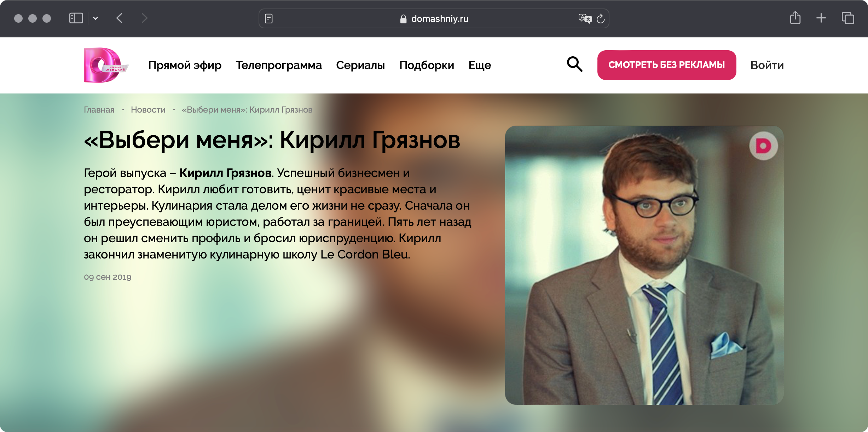Show the tab overview
The width and height of the screenshot is (868, 432).
tap(848, 18)
